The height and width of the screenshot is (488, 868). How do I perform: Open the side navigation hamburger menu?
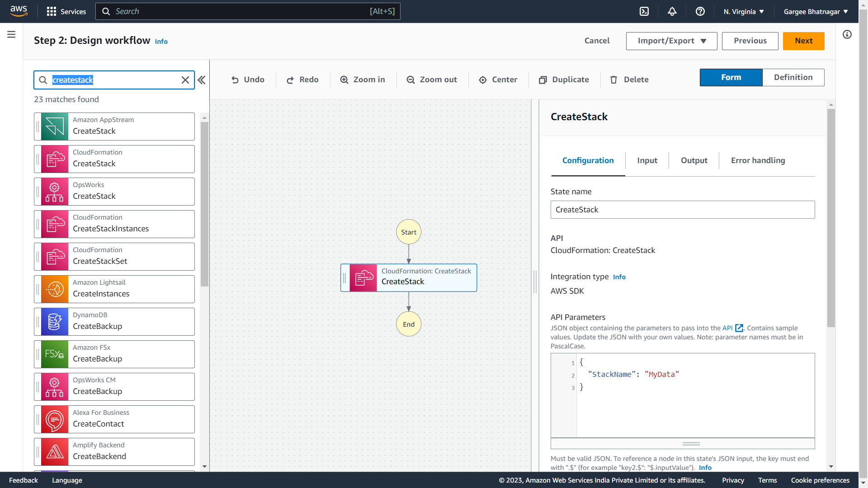point(11,34)
